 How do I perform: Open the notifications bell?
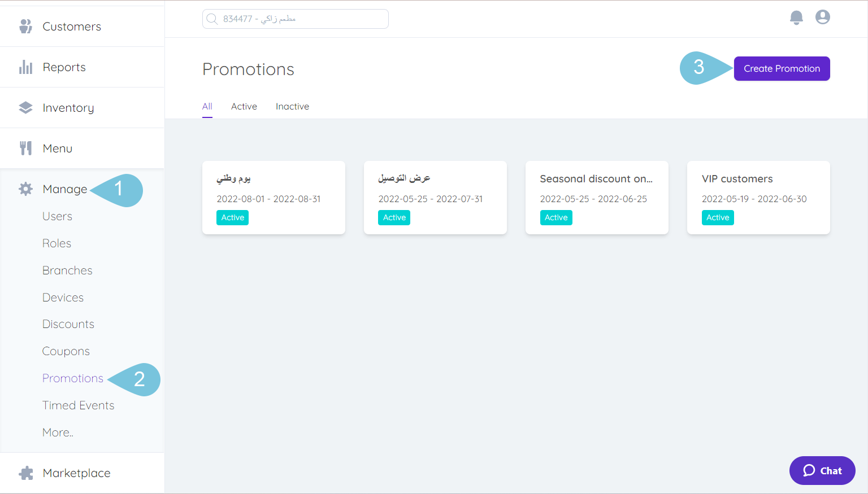(796, 18)
